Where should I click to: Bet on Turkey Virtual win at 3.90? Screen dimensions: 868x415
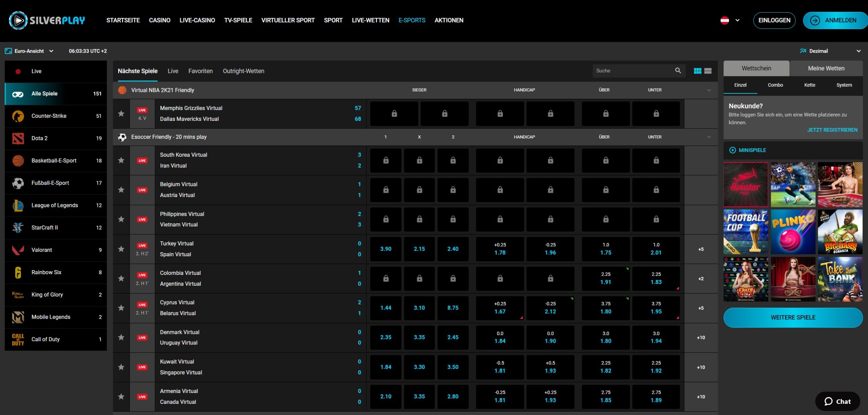386,249
